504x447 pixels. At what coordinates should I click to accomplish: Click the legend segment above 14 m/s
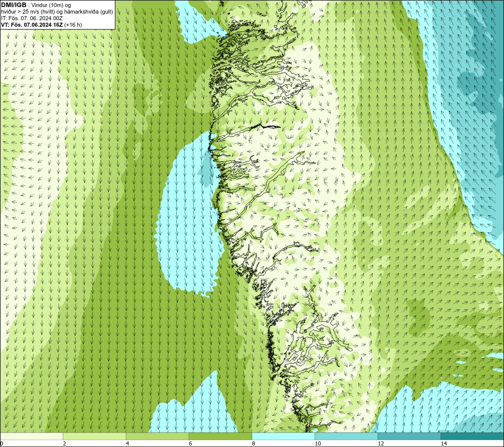coord(473,436)
